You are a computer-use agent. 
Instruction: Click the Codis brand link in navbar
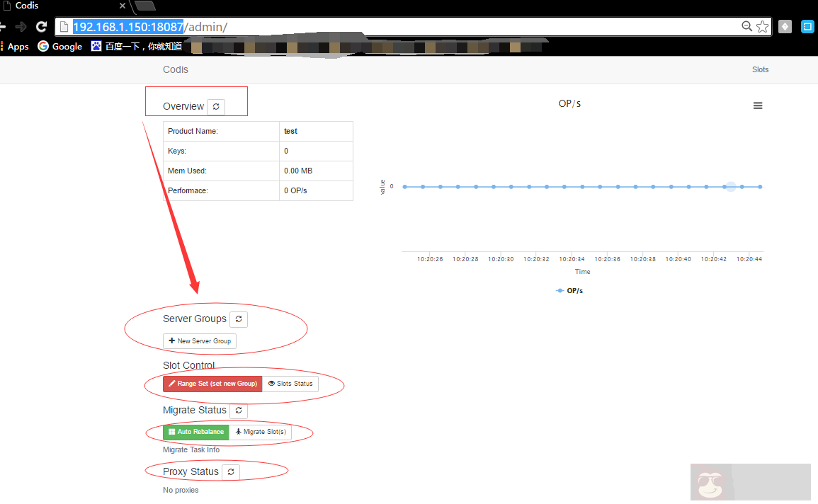pos(176,69)
